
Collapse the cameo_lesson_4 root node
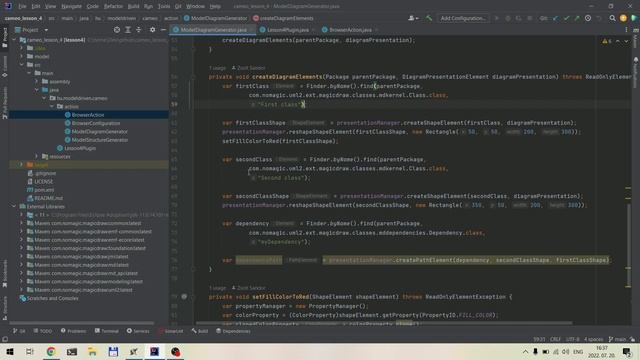[14, 40]
